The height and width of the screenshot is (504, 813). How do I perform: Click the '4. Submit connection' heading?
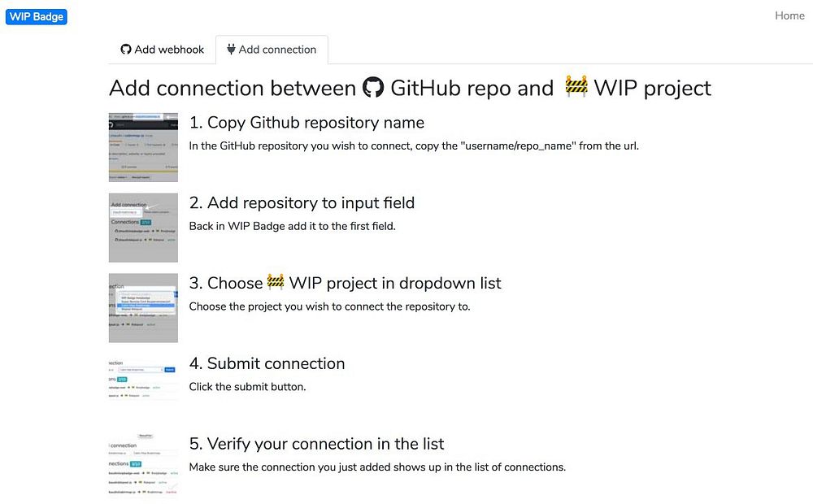coord(267,363)
